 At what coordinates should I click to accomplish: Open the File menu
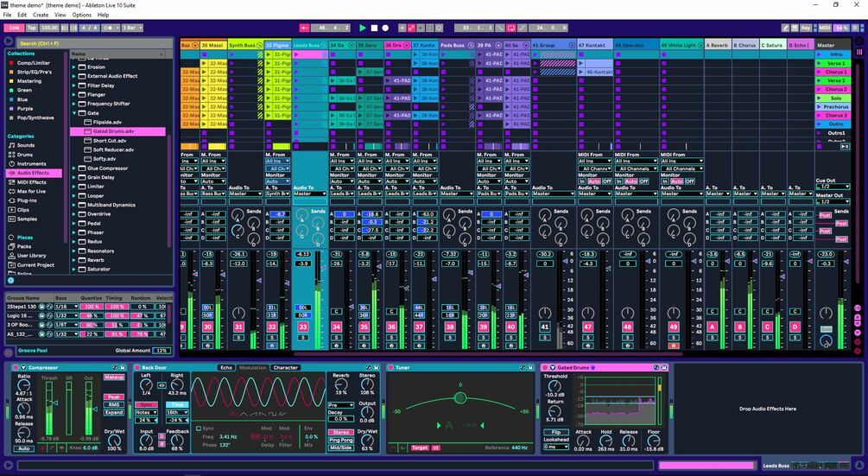(7, 15)
